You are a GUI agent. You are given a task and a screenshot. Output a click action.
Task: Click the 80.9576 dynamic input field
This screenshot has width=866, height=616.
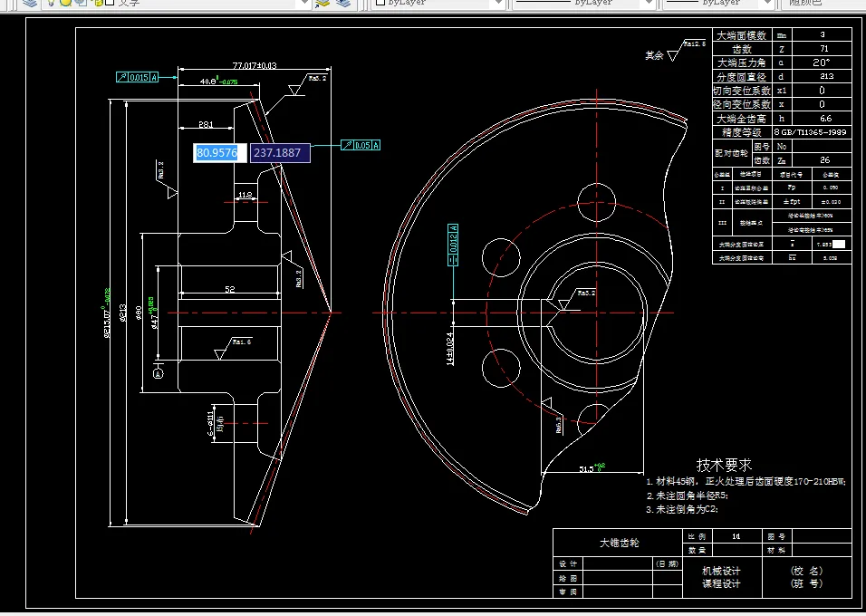tap(220, 153)
